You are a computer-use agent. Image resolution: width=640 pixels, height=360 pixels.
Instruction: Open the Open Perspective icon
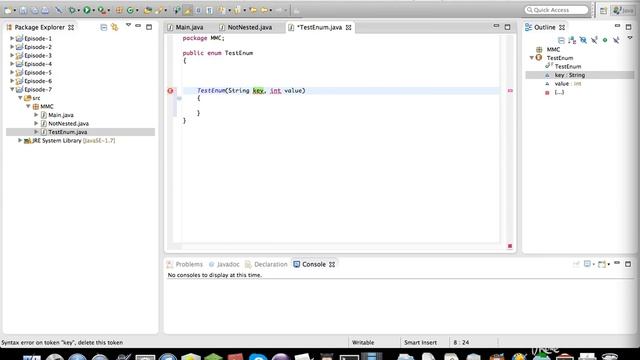pos(603,11)
